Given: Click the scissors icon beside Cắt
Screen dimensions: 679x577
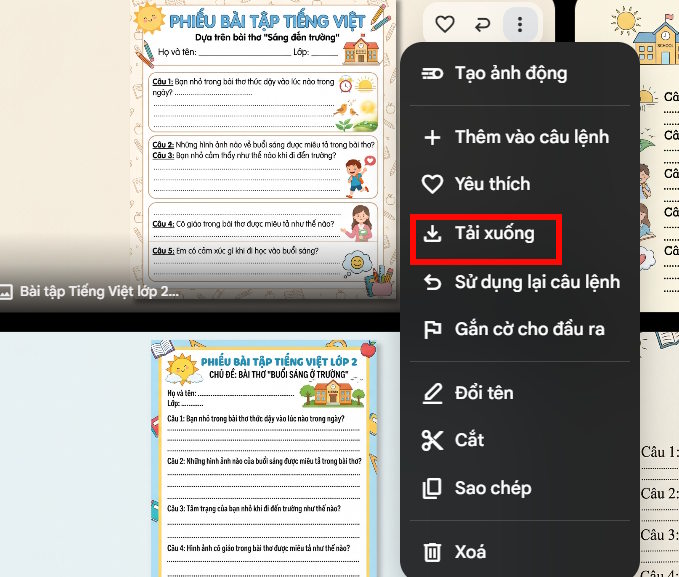Looking at the screenshot, I should coord(432,440).
